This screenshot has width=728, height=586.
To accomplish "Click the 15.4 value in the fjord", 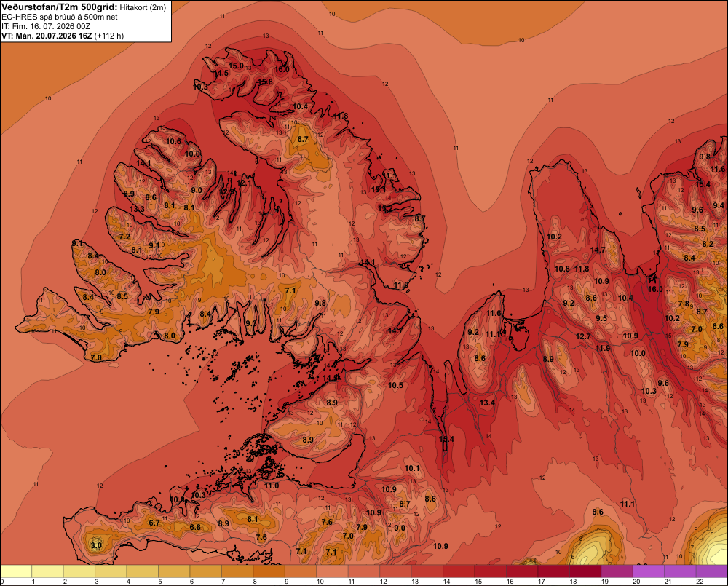I will 447,439.
